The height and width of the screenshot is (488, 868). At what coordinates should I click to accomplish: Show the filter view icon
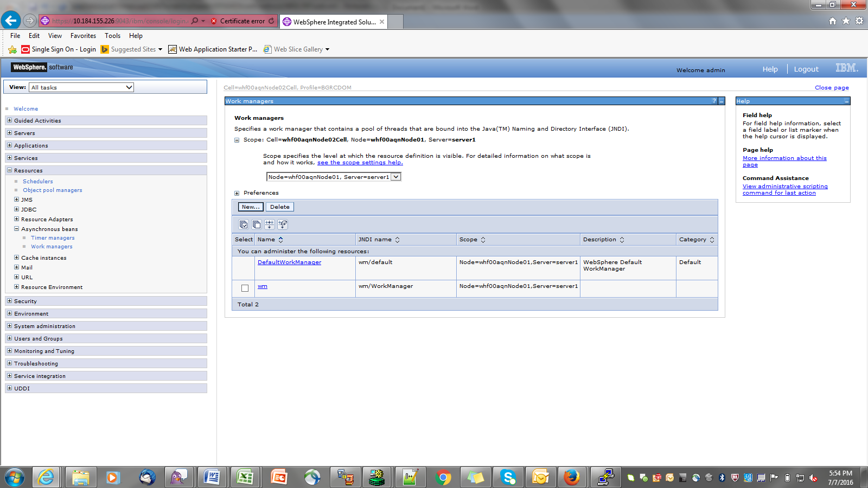click(270, 224)
